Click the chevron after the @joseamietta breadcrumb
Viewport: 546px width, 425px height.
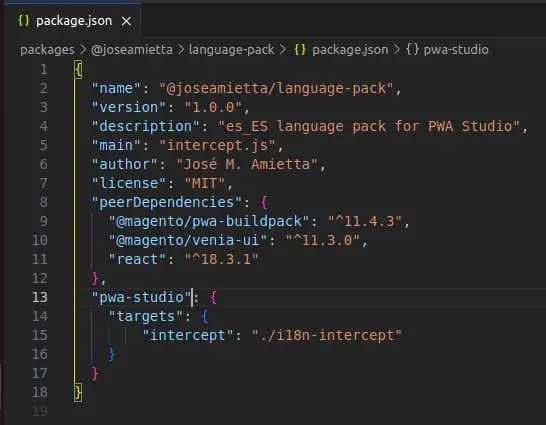pos(181,50)
